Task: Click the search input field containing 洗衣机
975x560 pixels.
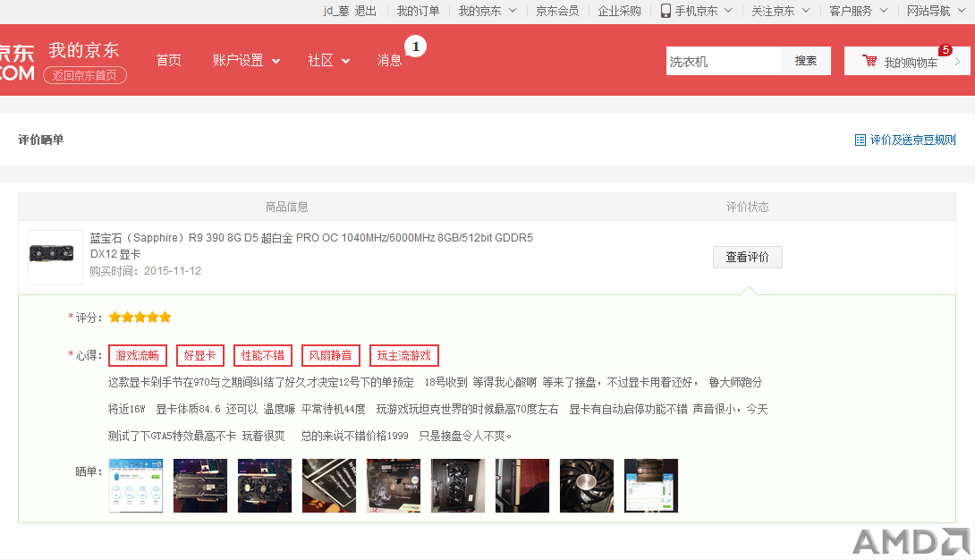Action: coord(724,61)
